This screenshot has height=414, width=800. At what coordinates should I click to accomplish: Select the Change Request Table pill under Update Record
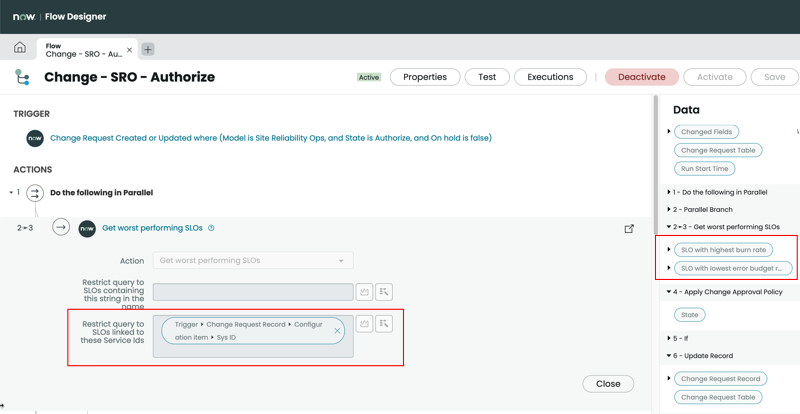[x=718, y=397]
